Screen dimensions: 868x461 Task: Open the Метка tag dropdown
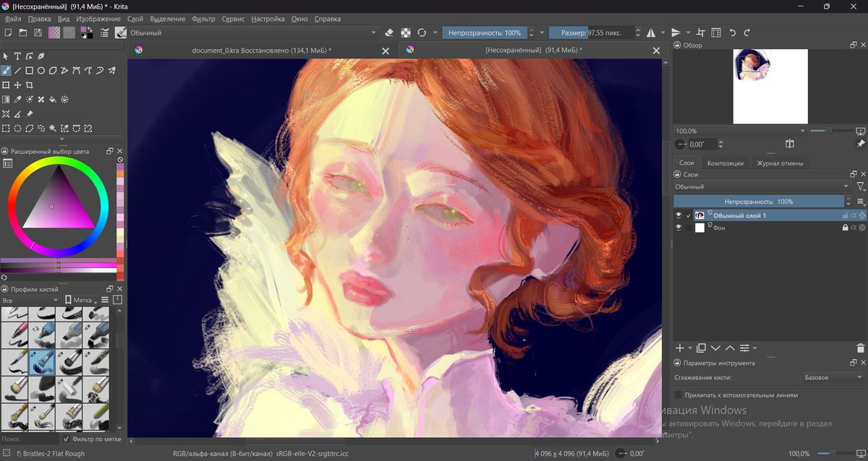pos(81,300)
